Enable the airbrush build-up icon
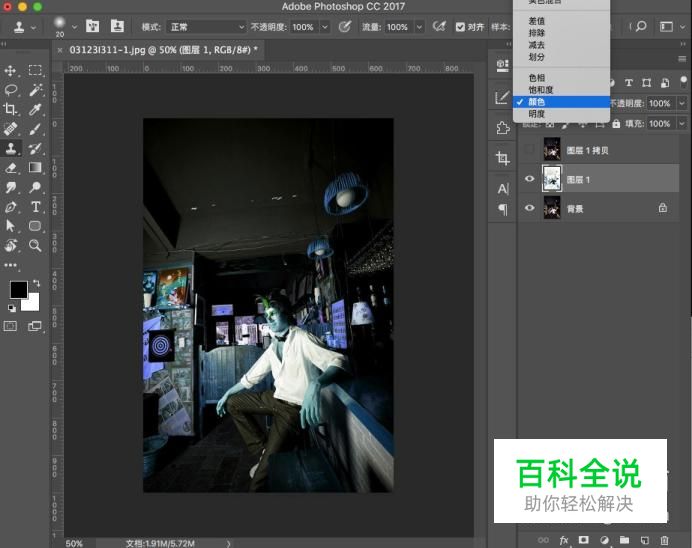692x548 pixels. click(439, 26)
